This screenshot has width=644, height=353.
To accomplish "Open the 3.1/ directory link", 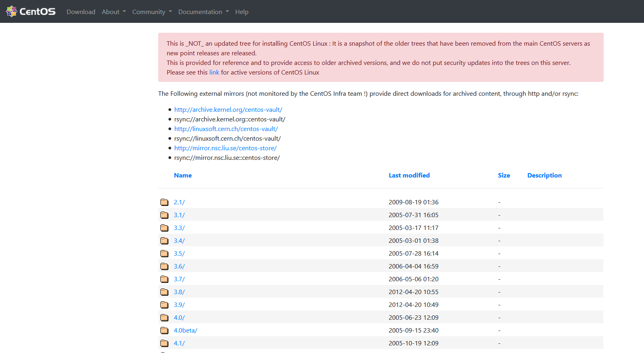I will point(179,215).
